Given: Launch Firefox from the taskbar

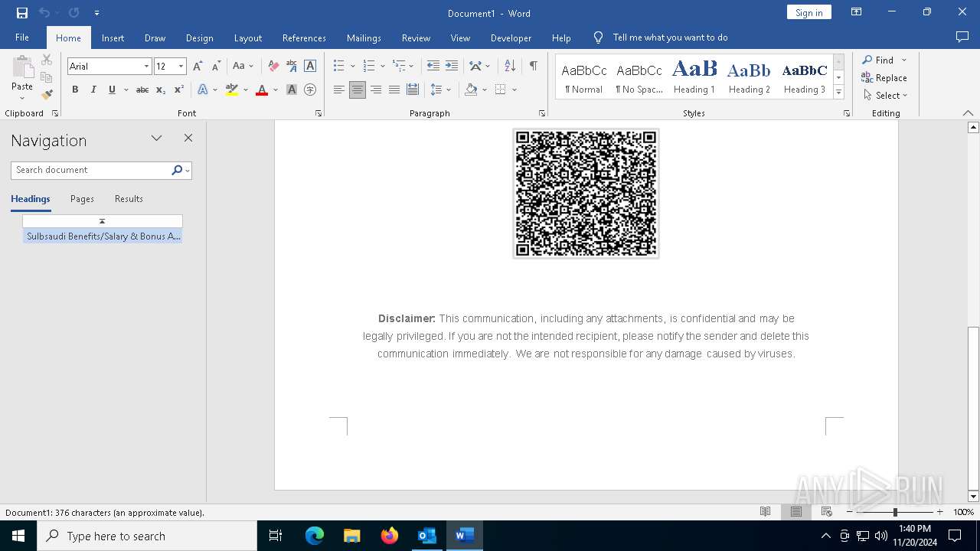Looking at the screenshot, I should tap(390, 536).
